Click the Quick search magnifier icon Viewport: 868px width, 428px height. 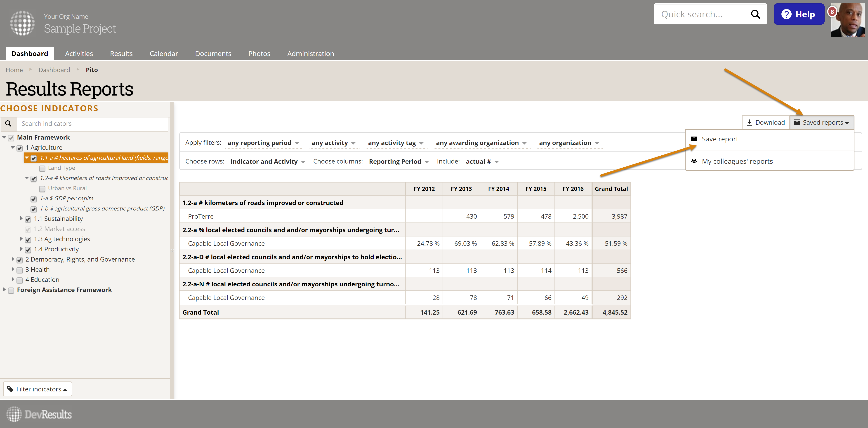[x=755, y=14]
